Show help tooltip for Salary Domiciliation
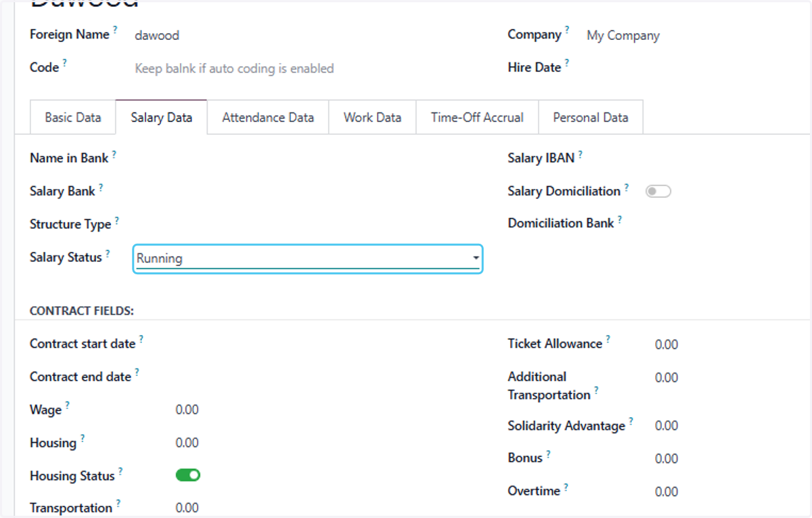 pos(626,187)
